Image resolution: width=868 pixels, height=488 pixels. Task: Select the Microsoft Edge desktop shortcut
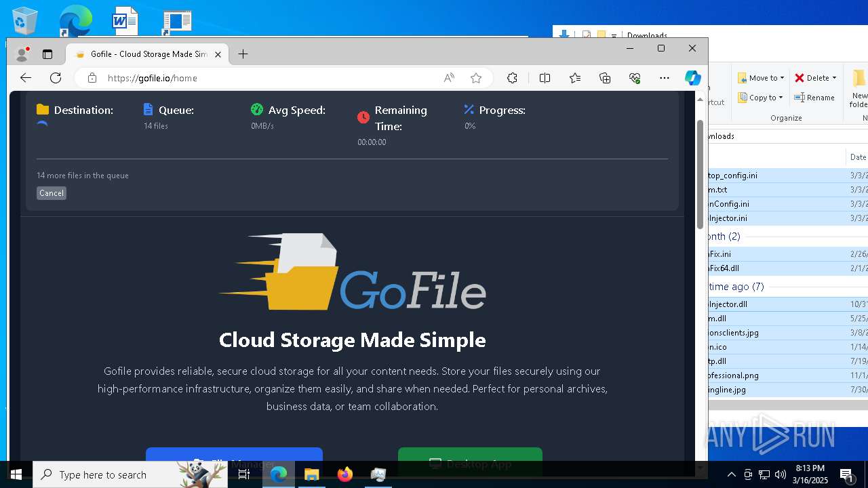(75, 20)
